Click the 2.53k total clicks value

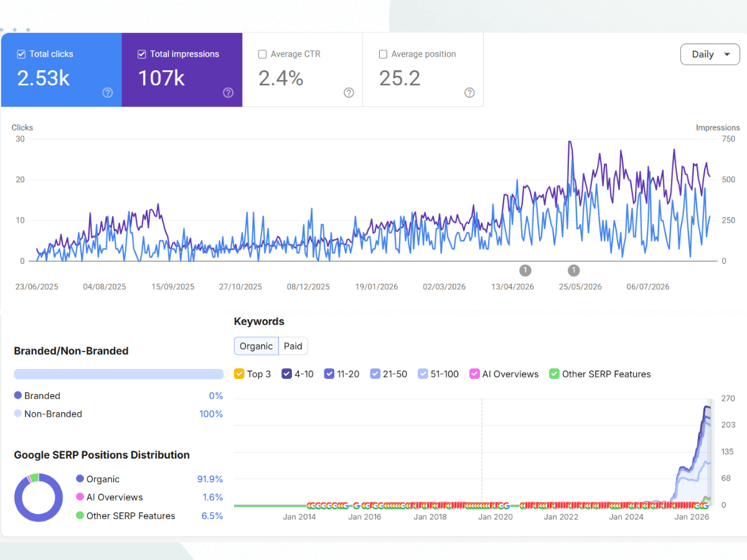tap(43, 78)
